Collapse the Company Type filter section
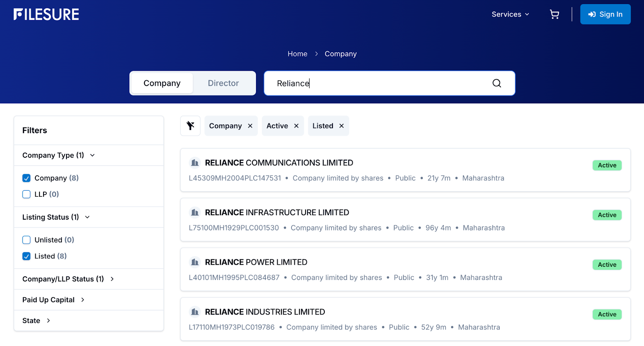Image resolution: width=644 pixels, height=346 pixels. click(92, 155)
